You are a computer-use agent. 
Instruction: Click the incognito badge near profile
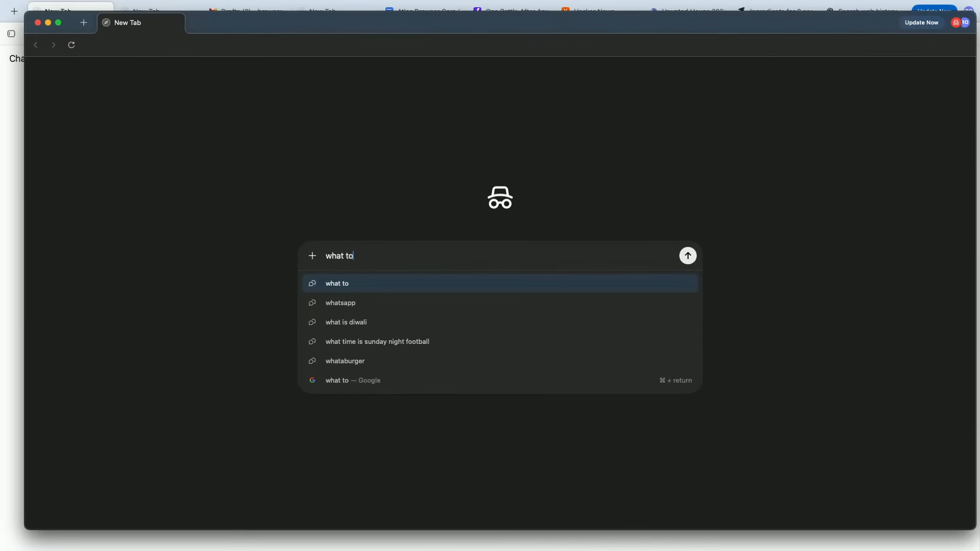pyautogui.click(x=955, y=22)
